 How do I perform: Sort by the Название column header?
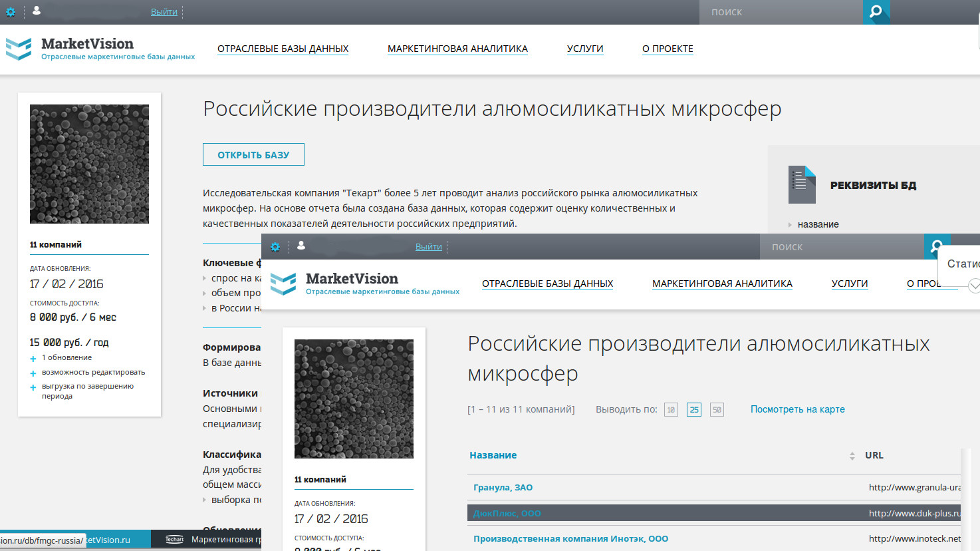click(x=493, y=455)
